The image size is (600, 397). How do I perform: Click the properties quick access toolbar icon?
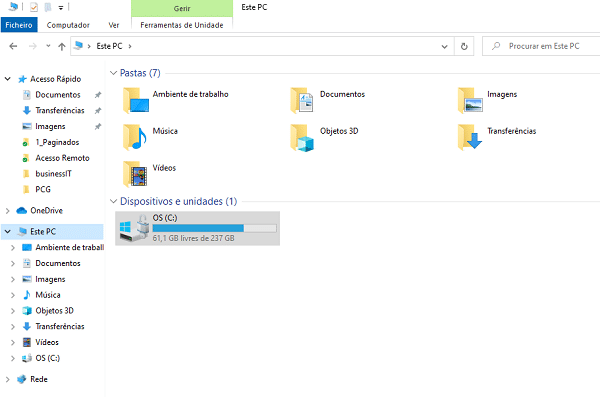[34, 7]
